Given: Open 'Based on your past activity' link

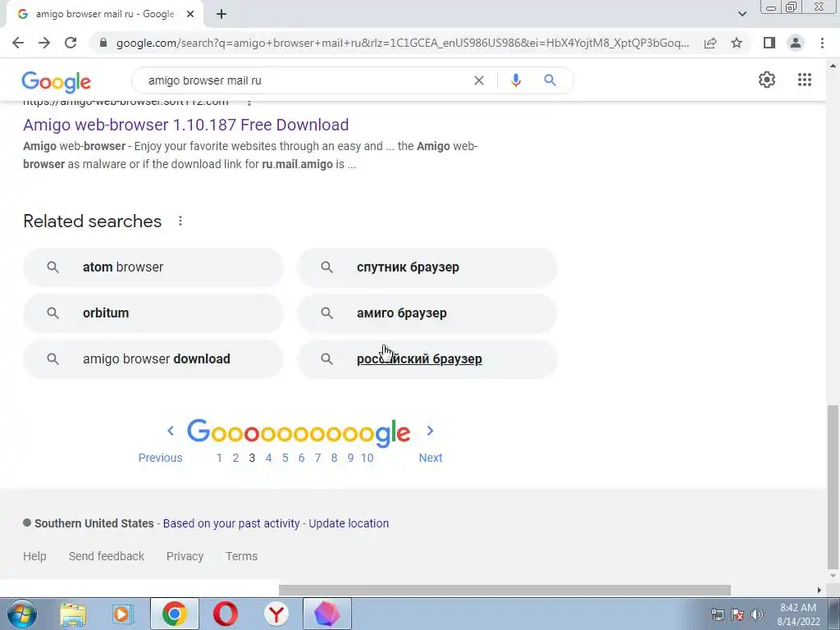Looking at the screenshot, I should [231, 523].
